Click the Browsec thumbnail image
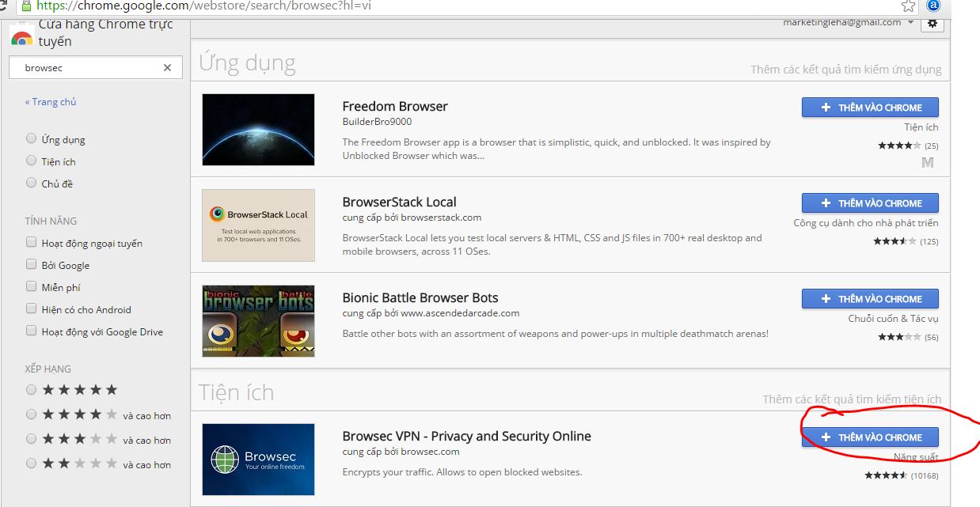This screenshot has width=980, height=507. tap(258, 460)
